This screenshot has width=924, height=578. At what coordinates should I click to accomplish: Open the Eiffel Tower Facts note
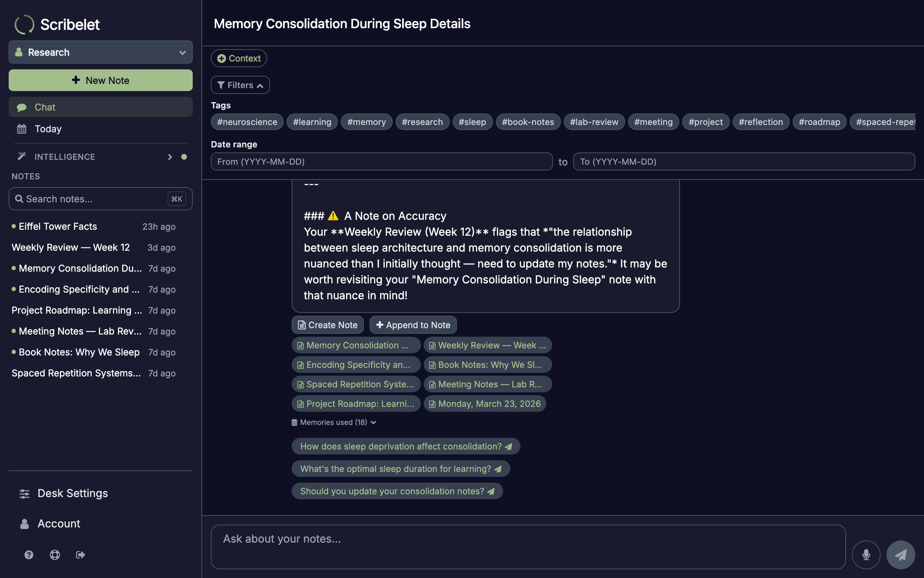coord(93,226)
